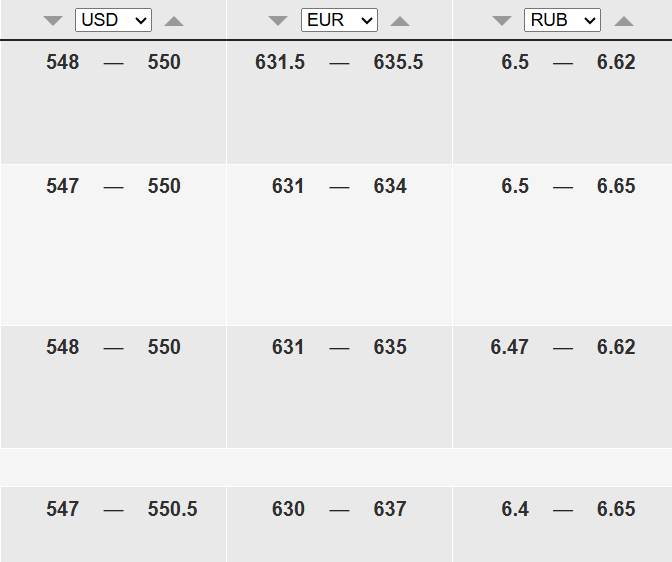The image size is (672, 562).
Task: Click the 550.5 USD sell rate
Action: (x=172, y=509)
